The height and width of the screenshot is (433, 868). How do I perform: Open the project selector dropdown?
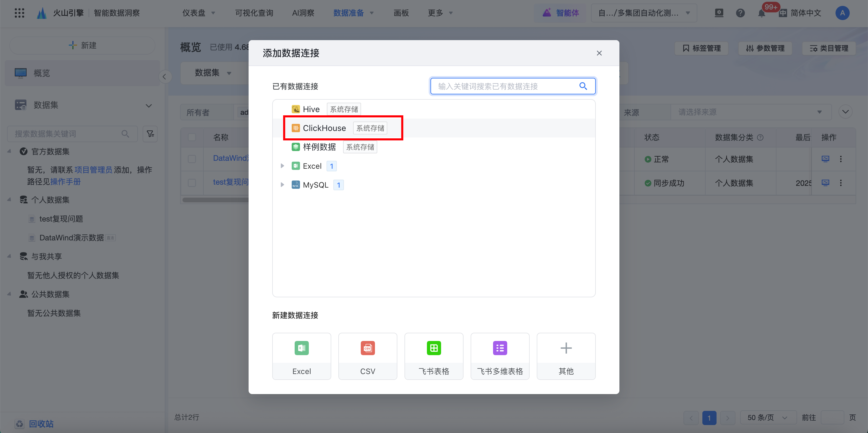[644, 13]
